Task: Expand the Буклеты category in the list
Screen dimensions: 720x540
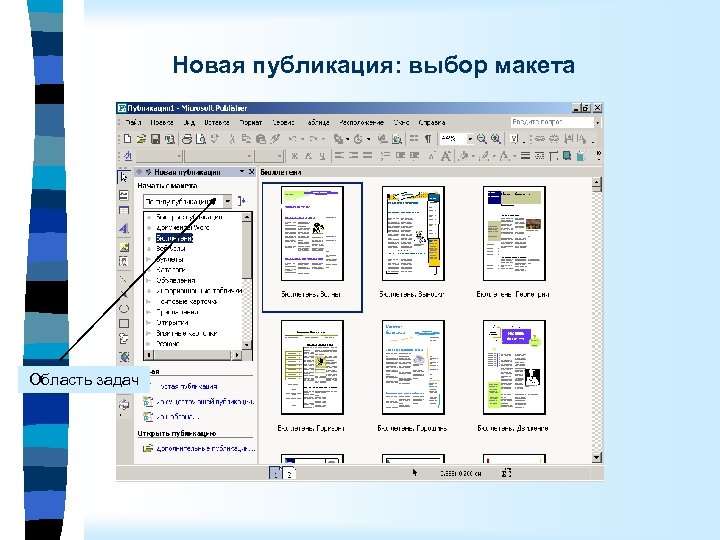Action: tap(149, 260)
